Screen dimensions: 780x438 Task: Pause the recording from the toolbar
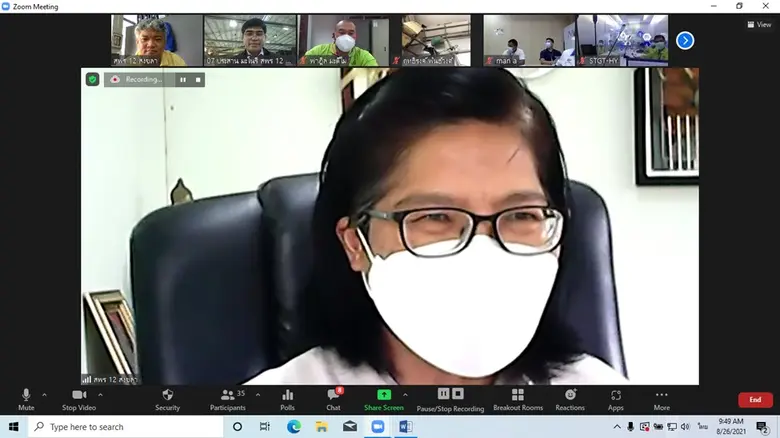tap(443, 394)
